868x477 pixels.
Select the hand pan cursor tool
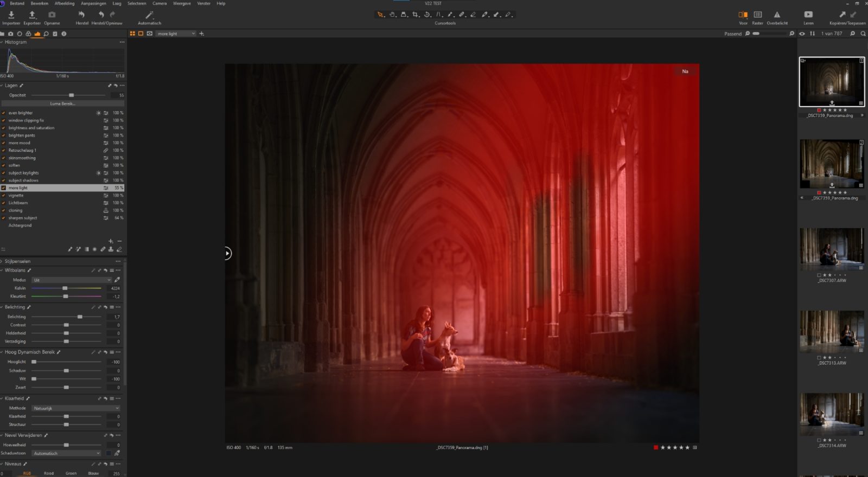pos(392,15)
